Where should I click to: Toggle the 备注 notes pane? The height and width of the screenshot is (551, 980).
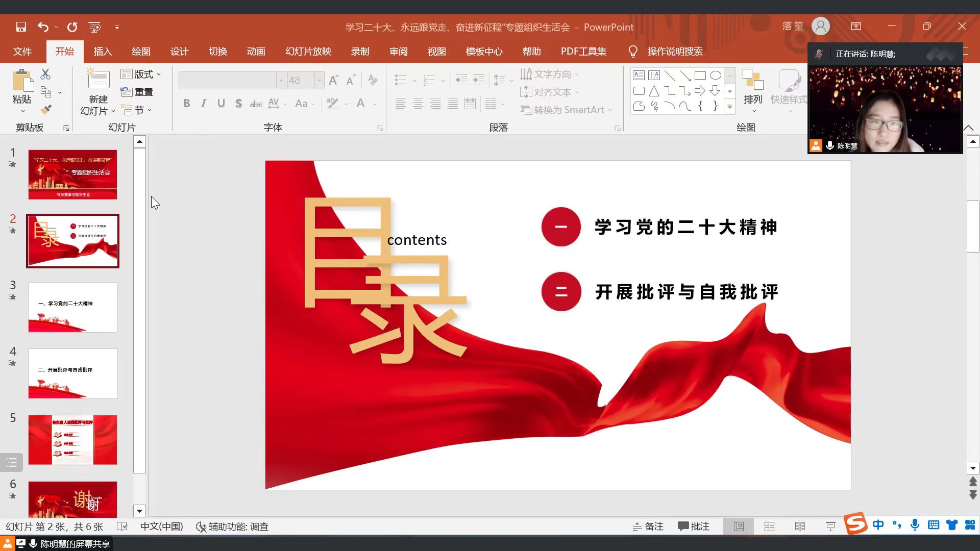(648, 527)
